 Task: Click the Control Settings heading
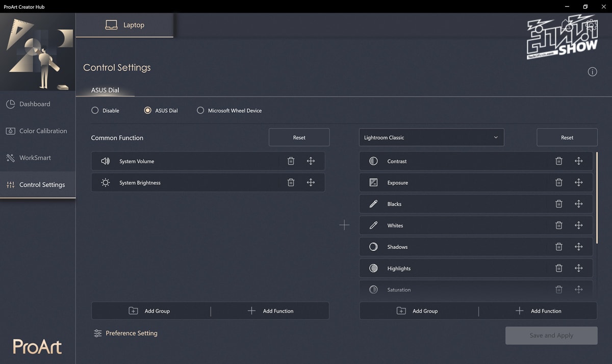coord(117,67)
